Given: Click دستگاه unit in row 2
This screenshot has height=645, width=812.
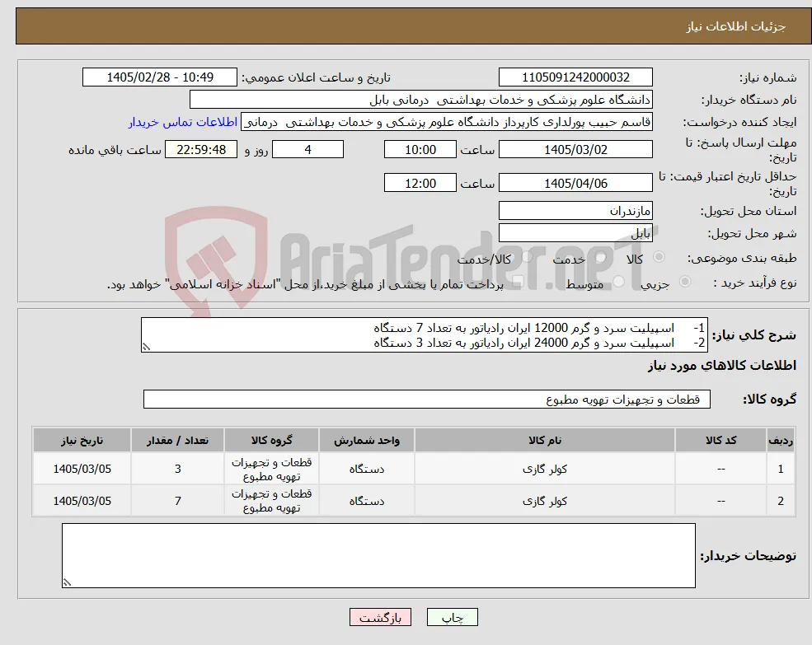Looking at the screenshot, I should point(367,501).
